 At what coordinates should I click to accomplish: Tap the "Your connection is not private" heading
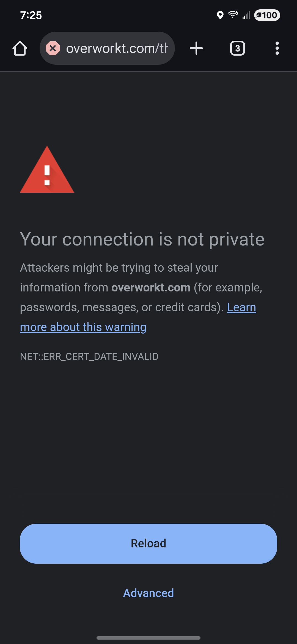pyautogui.click(x=142, y=239)
